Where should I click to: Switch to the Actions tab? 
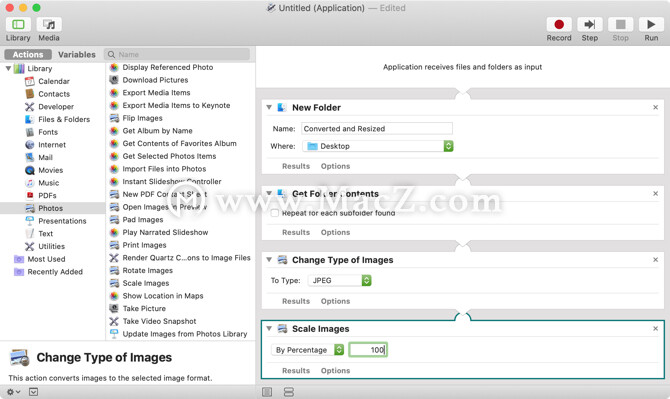click(x=28, y=54)
